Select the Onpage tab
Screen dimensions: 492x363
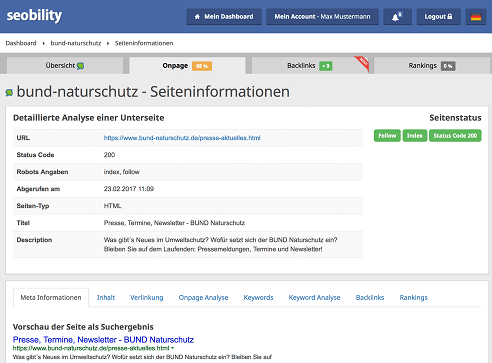click(187, 66)
